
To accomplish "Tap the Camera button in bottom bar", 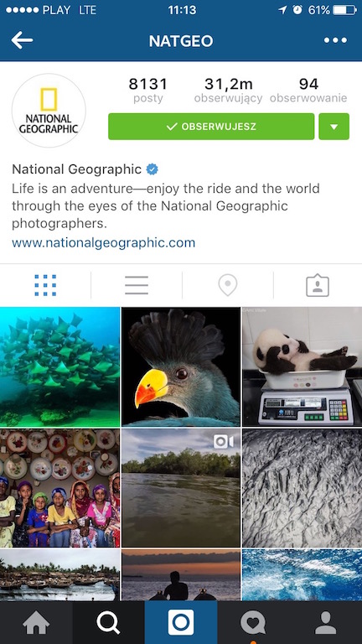I will 181,622.
